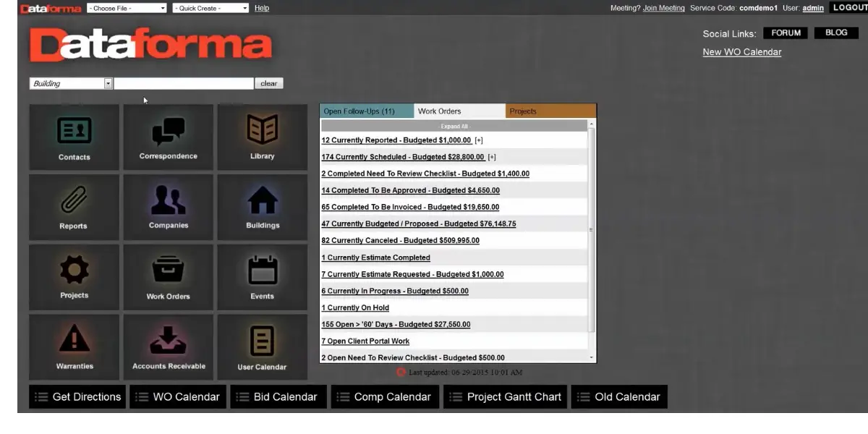This screenshot has height=434, width=868.
Task: Click Expand All in work orders panel
Action: pos(454,126)
